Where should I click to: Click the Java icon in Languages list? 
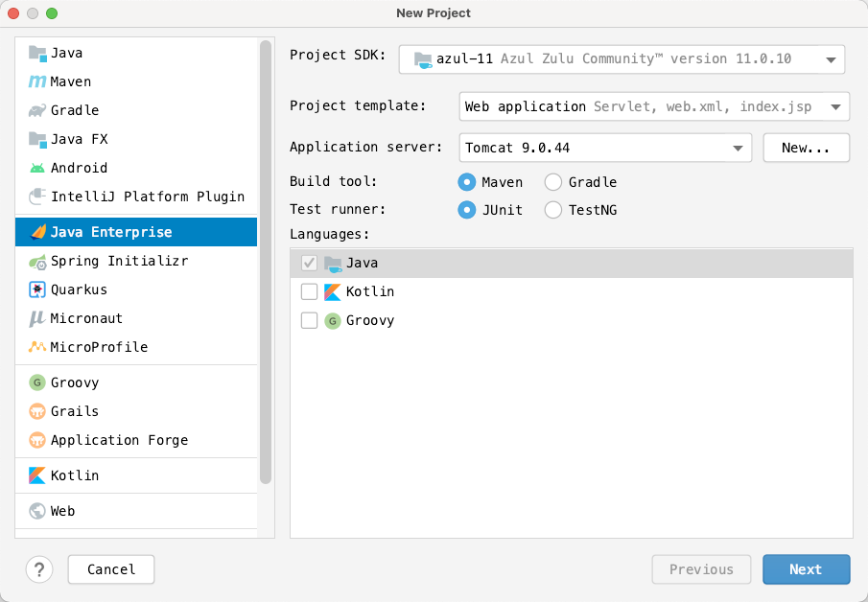[x=333, y=264]
